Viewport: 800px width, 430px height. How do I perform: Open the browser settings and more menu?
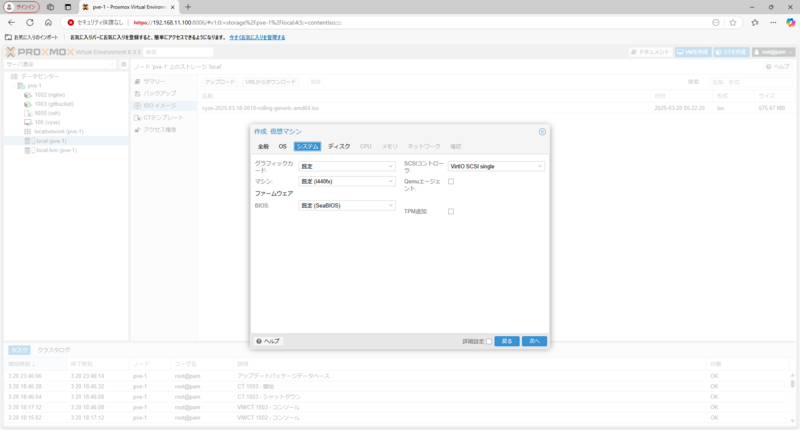pyautogui.click(x=773, y=22)
